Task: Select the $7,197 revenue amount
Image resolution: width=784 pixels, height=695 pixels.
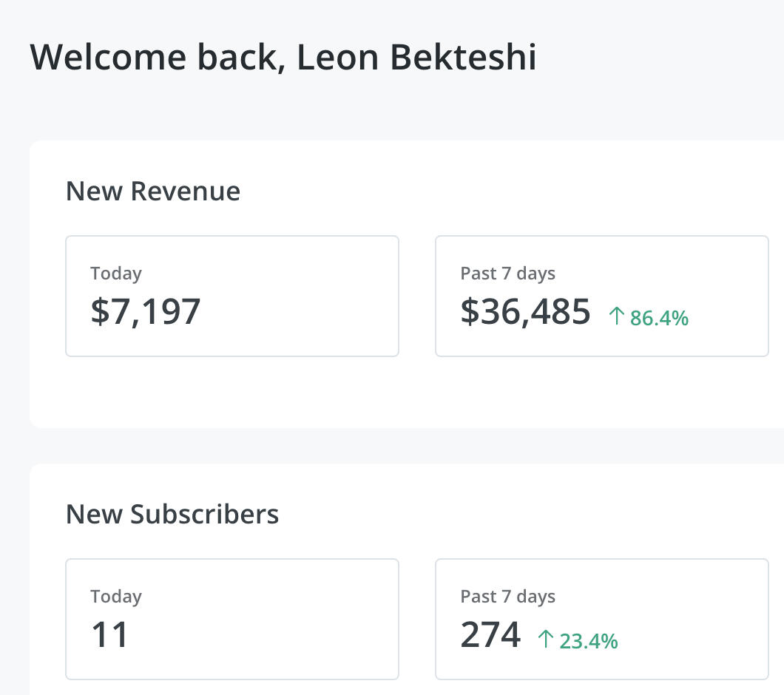Action: pyautogui.click(x=146, y=311)
